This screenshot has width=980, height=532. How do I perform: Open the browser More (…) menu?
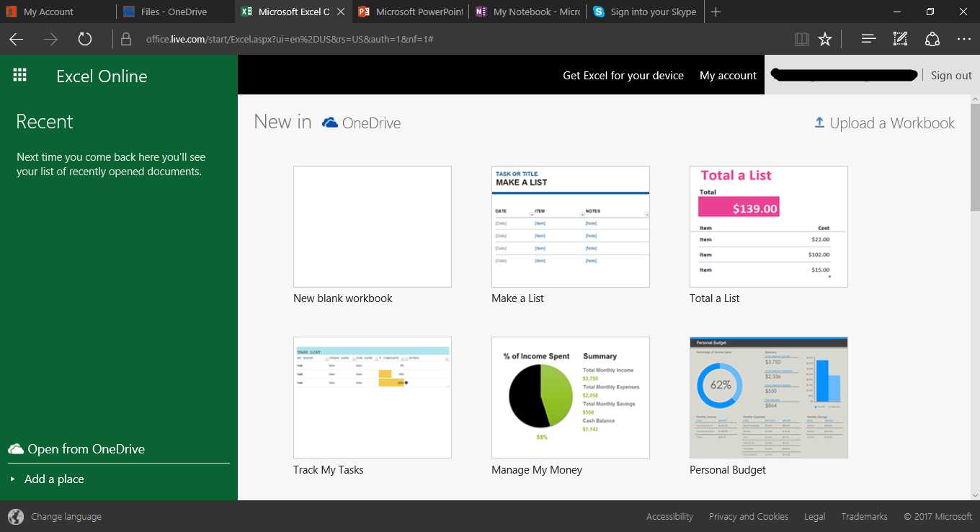click(964, 39)
